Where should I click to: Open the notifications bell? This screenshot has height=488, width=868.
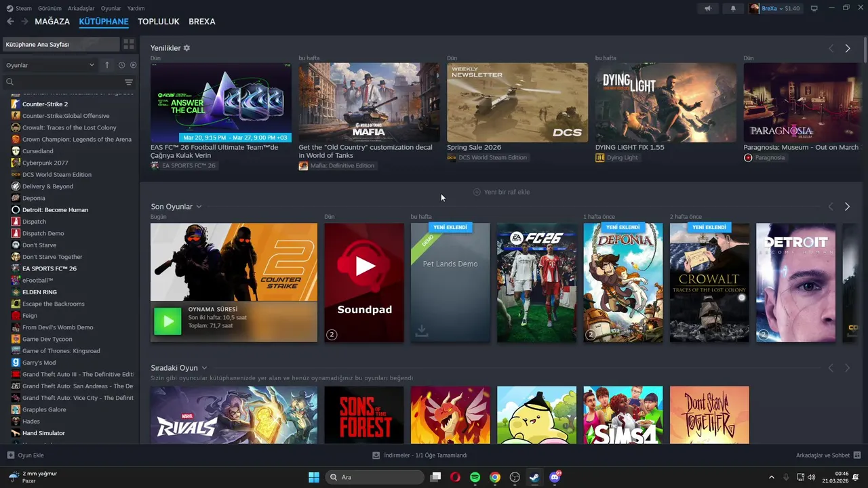(732, 8)
